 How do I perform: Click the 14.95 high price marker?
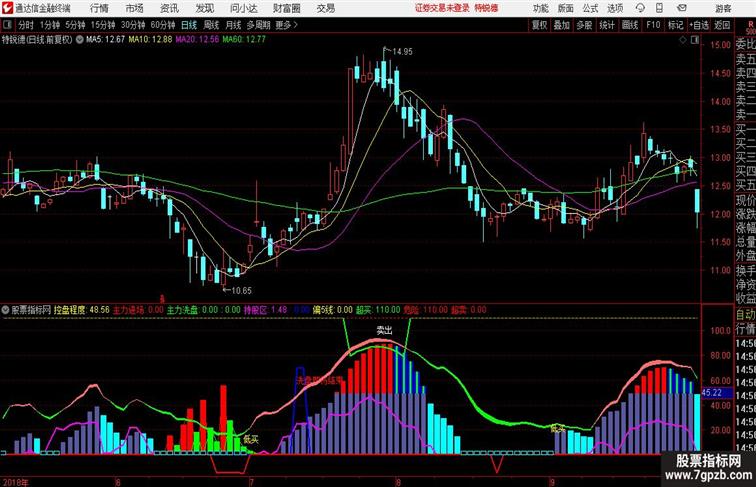click(x=402, y=52)
